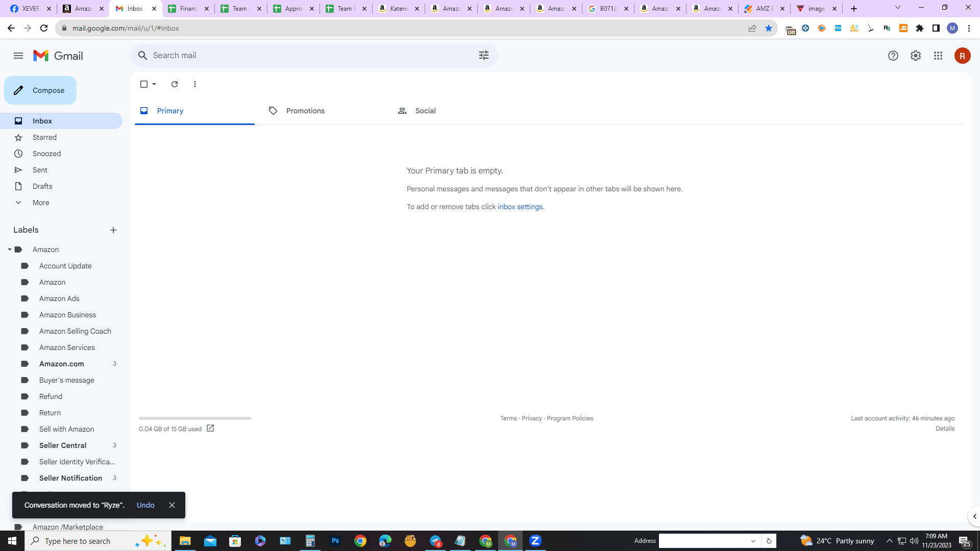
Task: Open the Chrome Extensions puzzle icon
Action: point(920,28)
